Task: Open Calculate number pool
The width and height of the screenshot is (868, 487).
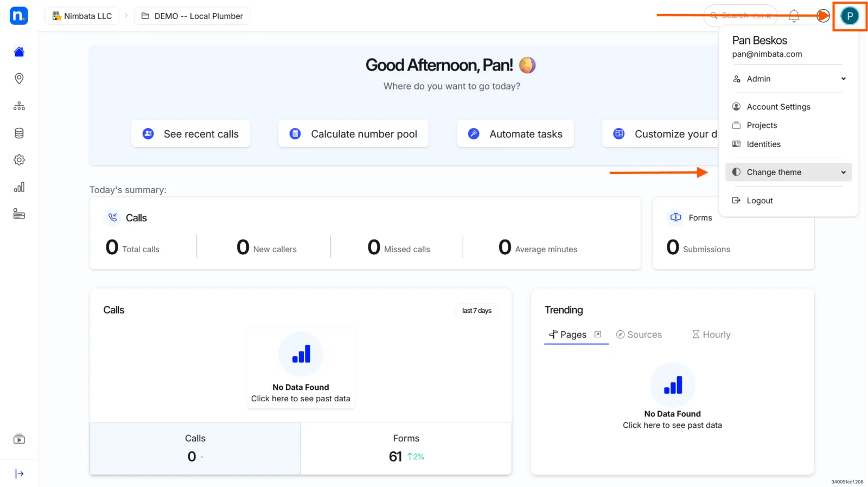Action: click(353, 133)
